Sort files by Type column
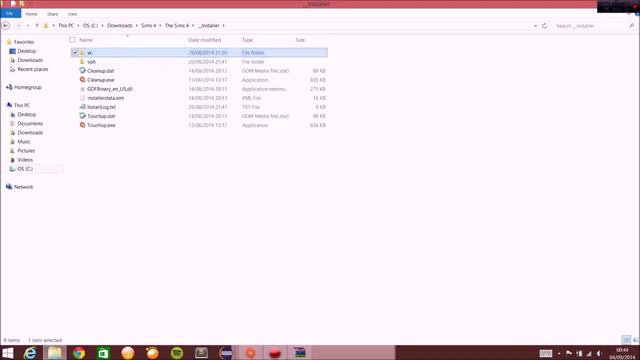The height and width of the screenshot is (360, 640). click(x=247, y=40)
